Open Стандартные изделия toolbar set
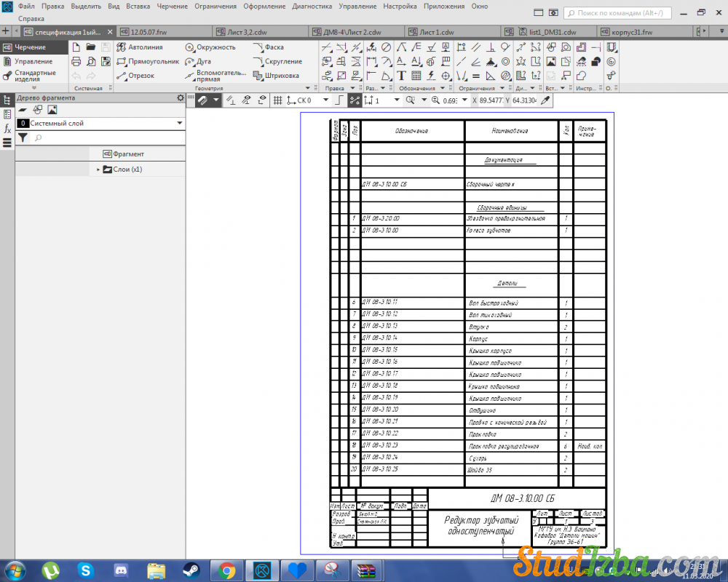 pos(33,76)
